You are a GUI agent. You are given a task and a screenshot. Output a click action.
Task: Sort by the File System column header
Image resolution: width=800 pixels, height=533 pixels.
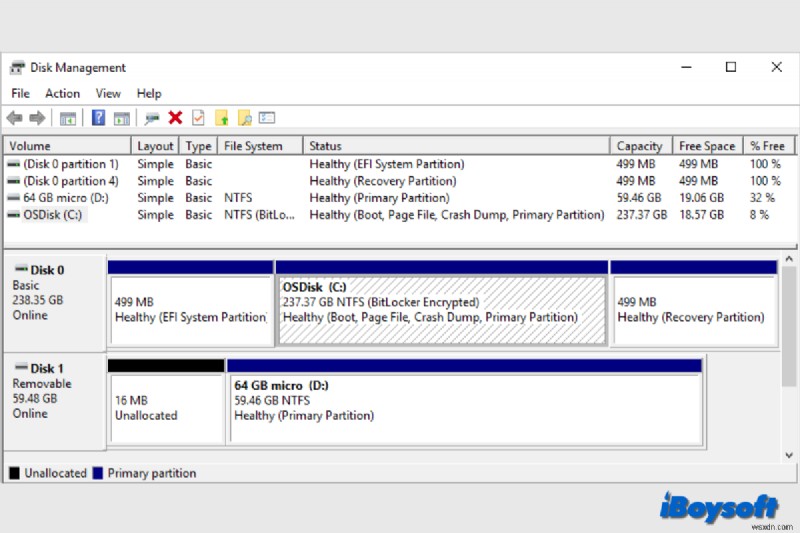pos(260,146)
